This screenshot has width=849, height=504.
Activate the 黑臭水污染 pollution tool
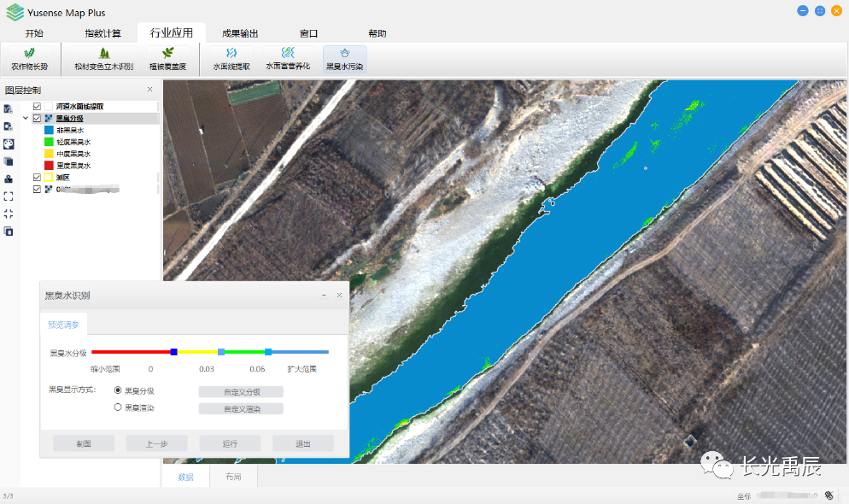click(x=345, y=58)
